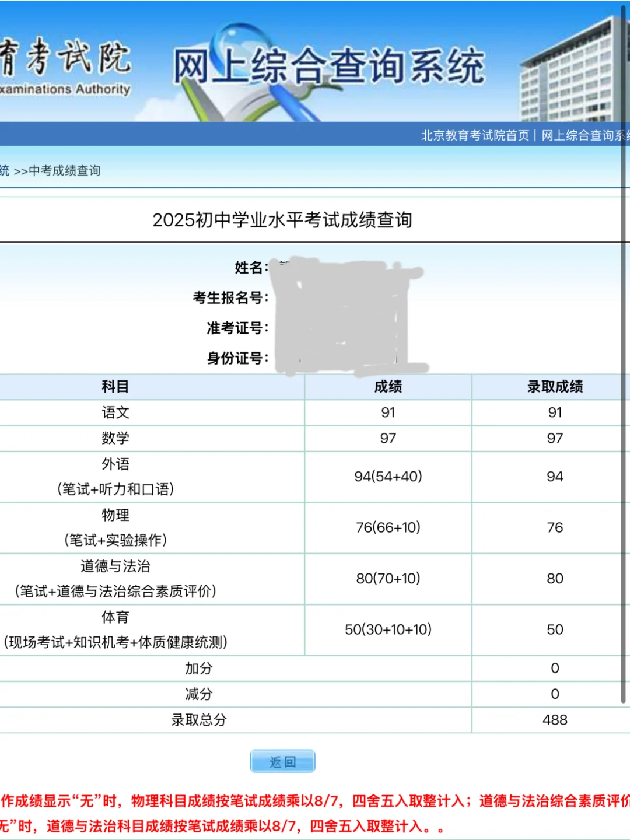Select the (笔试+实验操作) note
The image size is (630, 840).
point(116,540)
